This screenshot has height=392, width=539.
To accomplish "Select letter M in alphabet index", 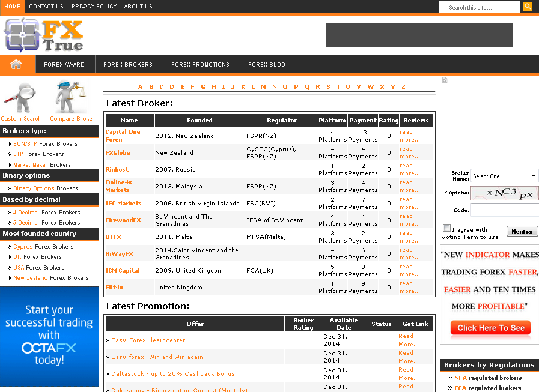I will (263, 86).
